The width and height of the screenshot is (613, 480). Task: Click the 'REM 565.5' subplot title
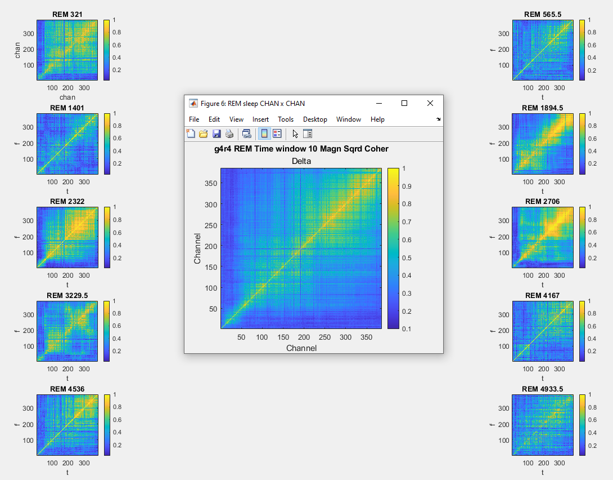click(543, 14)
